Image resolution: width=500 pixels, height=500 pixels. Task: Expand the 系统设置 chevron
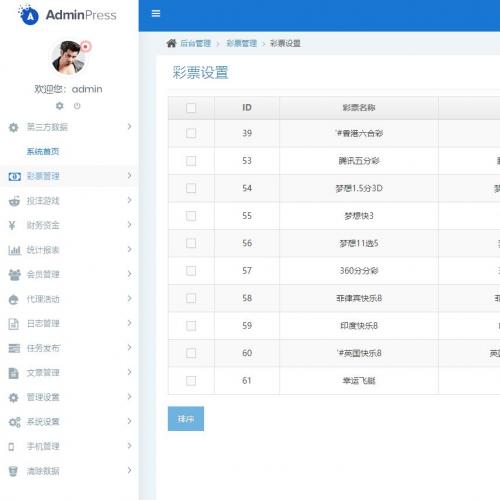(130, 421)
